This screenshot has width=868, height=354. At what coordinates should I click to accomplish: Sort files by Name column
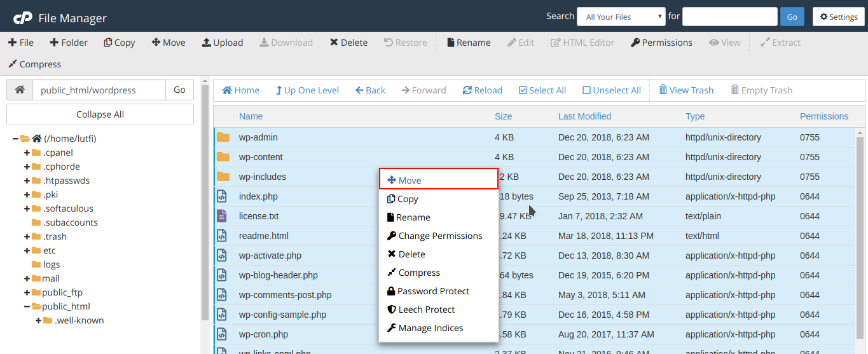[251, 116]
